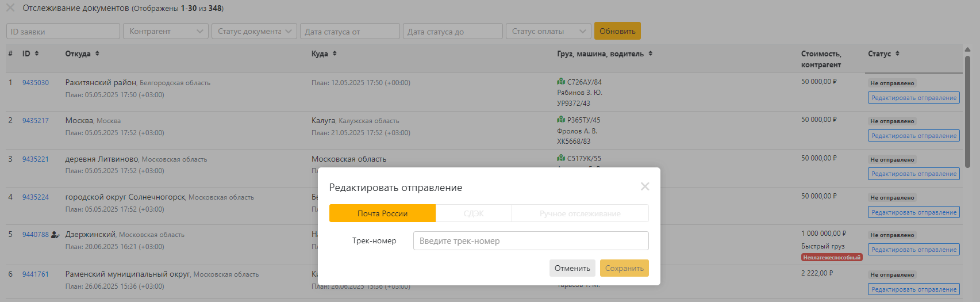Click Быстрый груз contractor text

(x=823, y=246)
